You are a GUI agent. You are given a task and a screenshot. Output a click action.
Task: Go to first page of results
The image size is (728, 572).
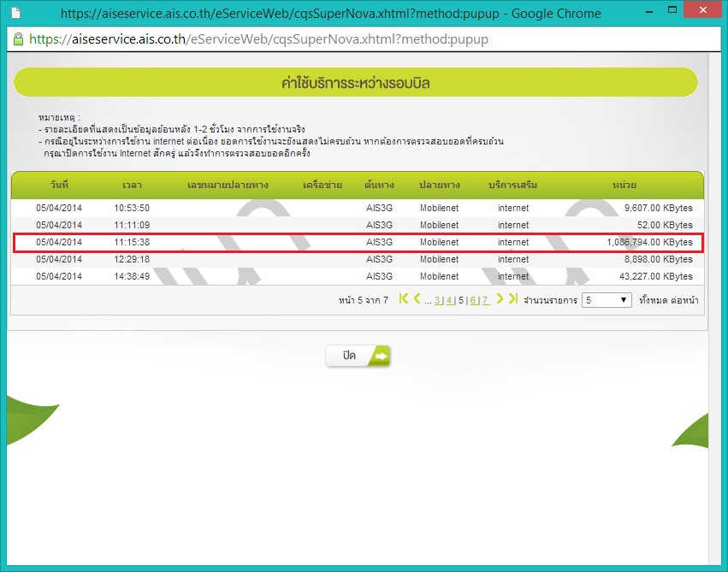(x=404, y=298)
